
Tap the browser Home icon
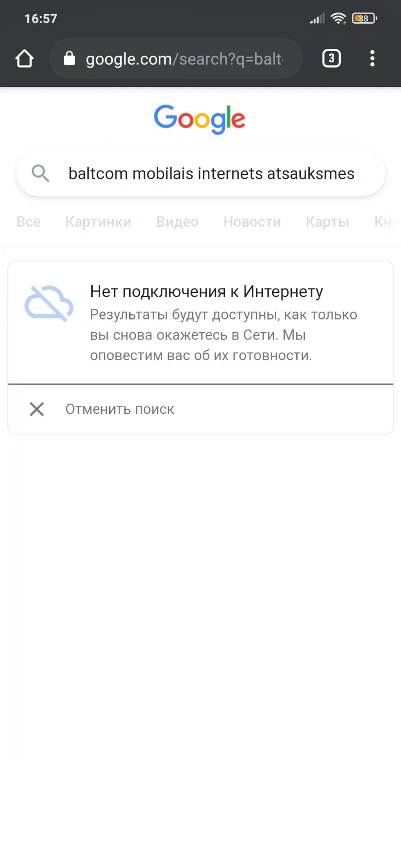(x=25, y=58)
